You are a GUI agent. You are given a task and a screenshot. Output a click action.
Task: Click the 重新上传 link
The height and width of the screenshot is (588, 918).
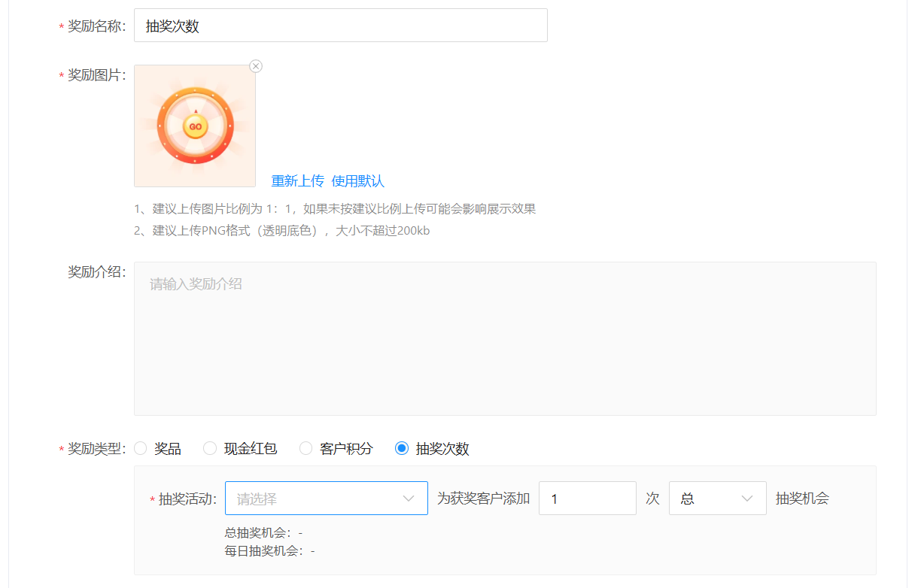[297, 181]
